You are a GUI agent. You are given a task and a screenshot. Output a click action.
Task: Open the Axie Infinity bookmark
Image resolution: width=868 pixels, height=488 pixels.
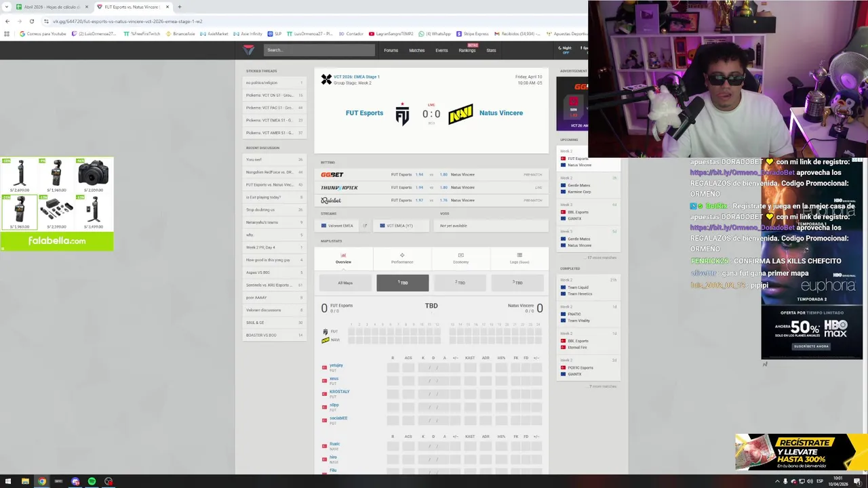click(248, 34)
